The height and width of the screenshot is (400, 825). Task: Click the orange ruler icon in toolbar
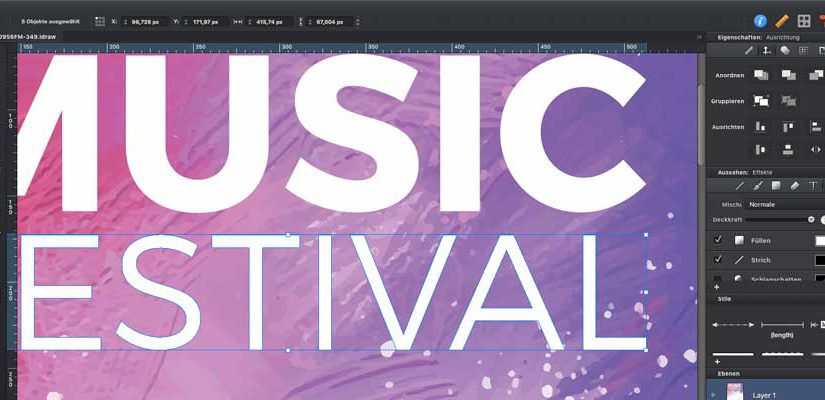click(x=782, y=20)
